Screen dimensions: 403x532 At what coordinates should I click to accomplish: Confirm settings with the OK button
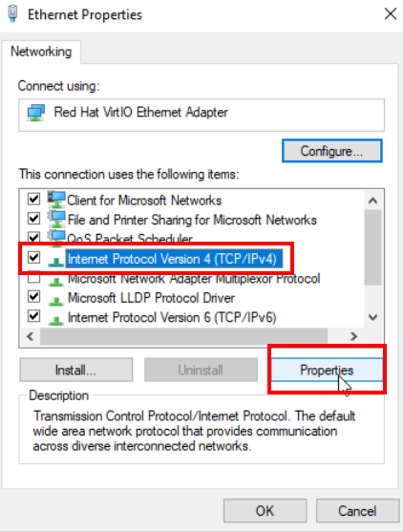click(x=265, y=510)
